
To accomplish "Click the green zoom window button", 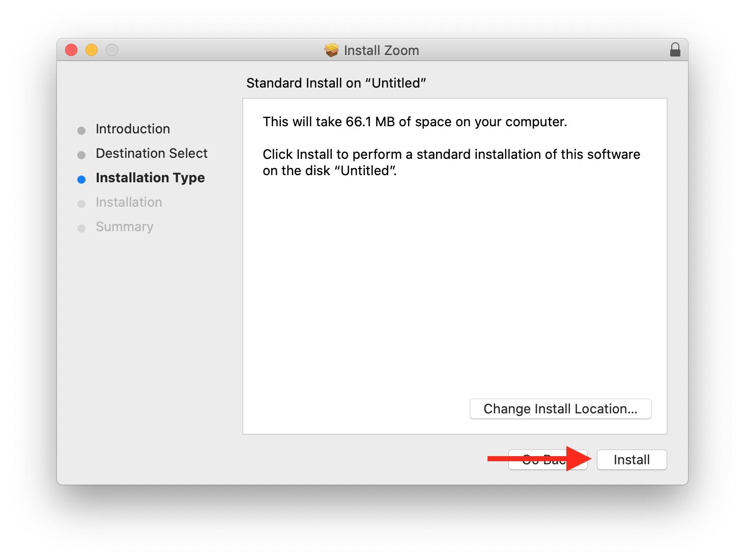I will (112, 50).
